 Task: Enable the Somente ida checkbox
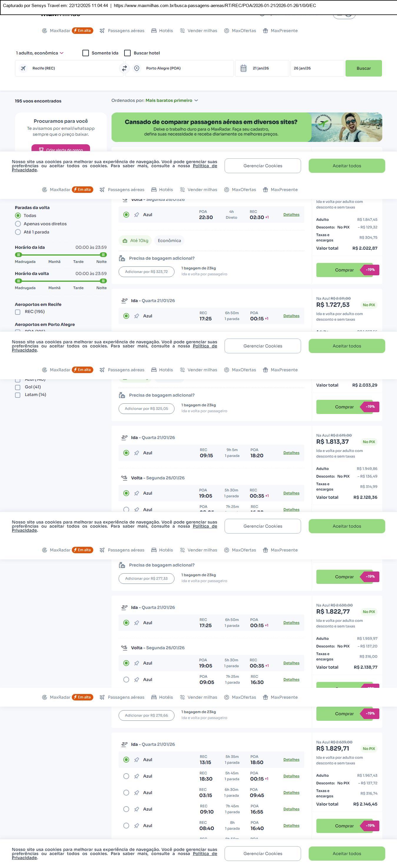pyautogui.click(x=86, y=53)
